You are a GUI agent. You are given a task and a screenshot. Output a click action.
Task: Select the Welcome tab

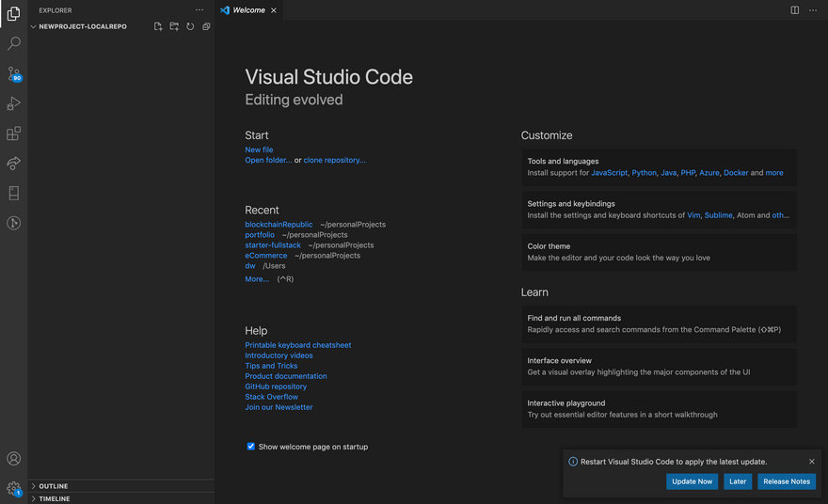248,10
